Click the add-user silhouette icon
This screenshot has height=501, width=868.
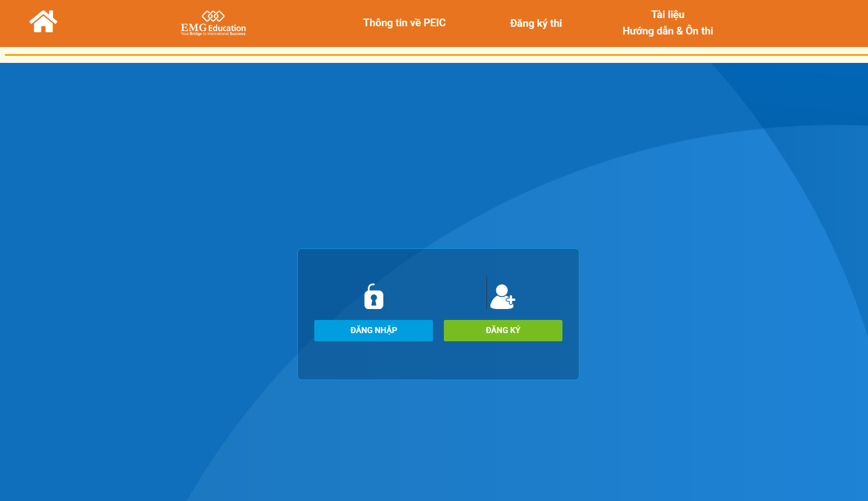pyautogui.click(x=501, y=296)
